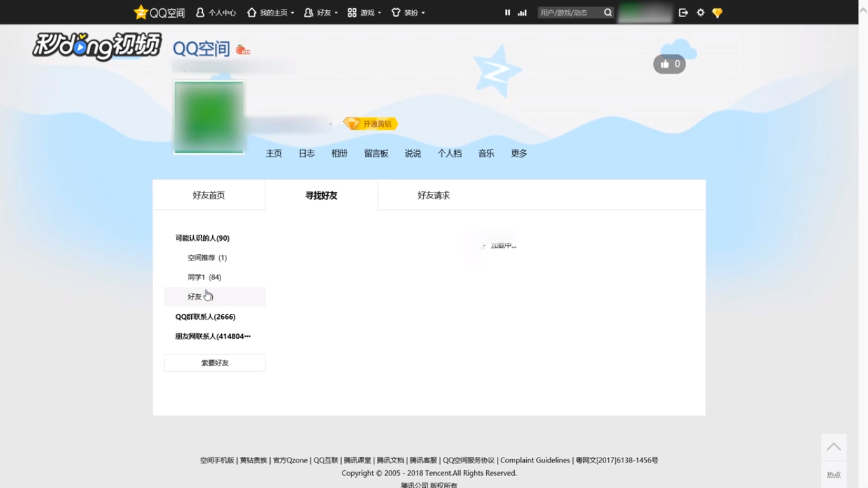This screenshot has height=488, width=868.
Task: Click the profile avatar picture
Action: tap(209, 117)
